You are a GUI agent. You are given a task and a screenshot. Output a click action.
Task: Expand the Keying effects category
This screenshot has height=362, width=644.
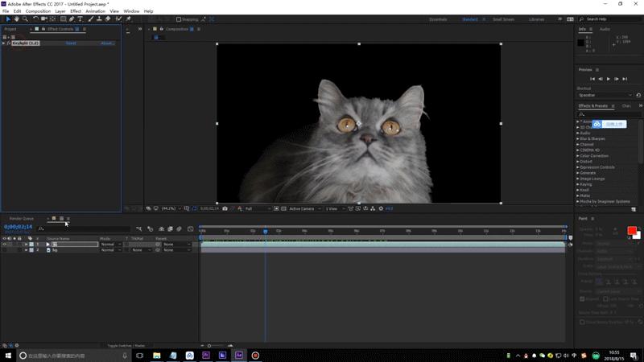[585, 183]
